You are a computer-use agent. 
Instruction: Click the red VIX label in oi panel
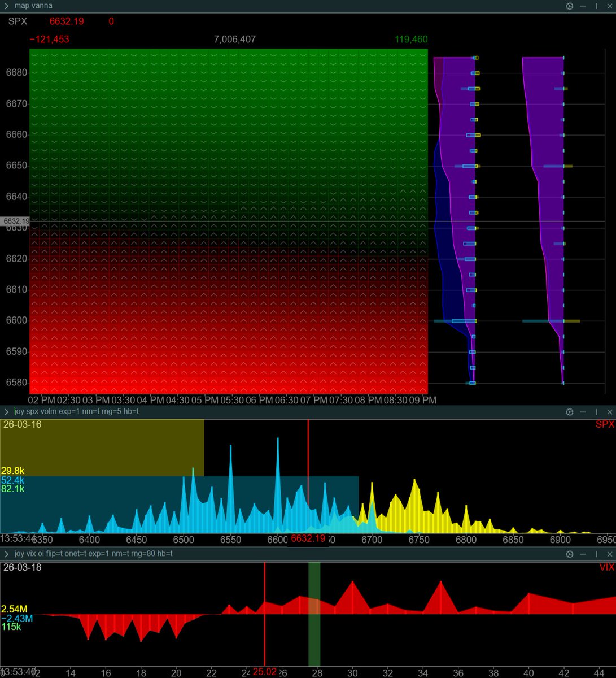[607, 567]
